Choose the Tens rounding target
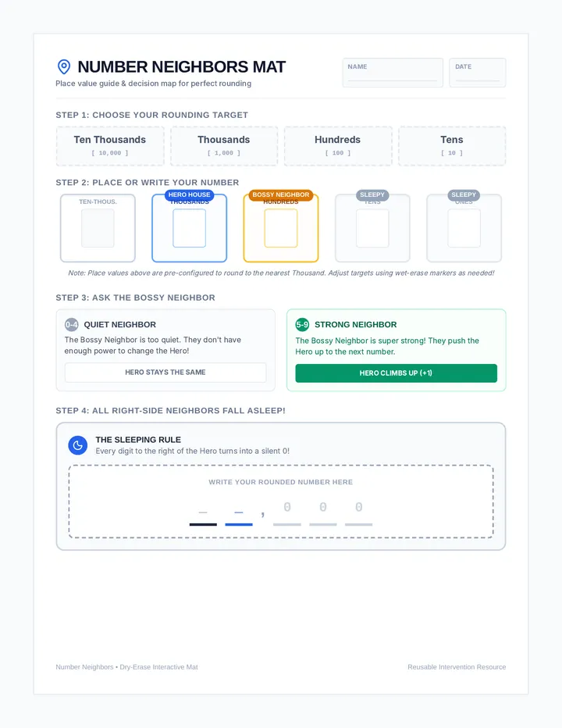This screenshot has height=728, width=562. [x=452, y=146]
